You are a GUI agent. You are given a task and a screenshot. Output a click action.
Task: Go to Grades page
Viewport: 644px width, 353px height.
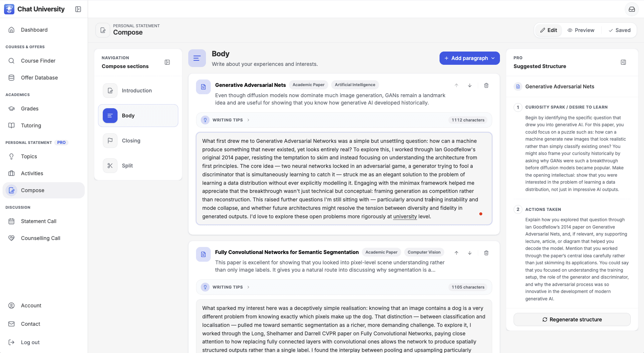click(44, 109)
